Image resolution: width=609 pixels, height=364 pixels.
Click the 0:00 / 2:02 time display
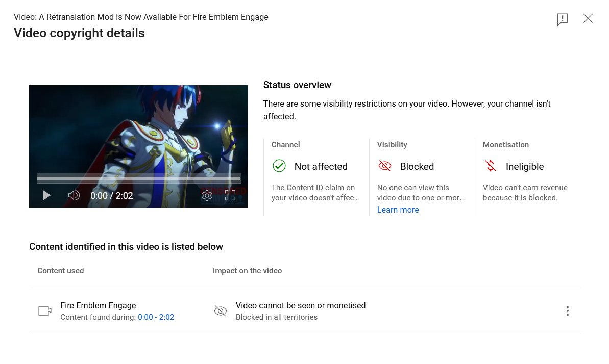pyautogui.click(x=111, y=196)
